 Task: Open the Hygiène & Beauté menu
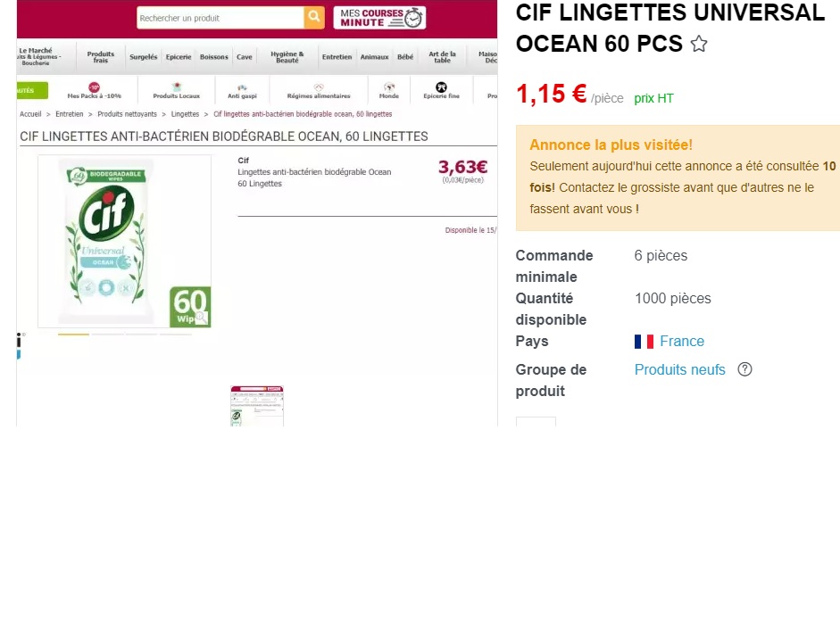287,57
